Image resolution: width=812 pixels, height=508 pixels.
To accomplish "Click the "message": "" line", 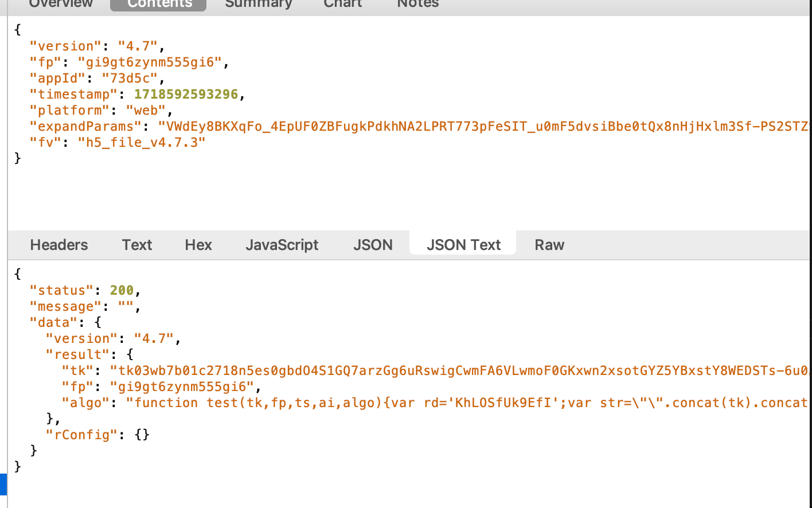I will pyautogui.click(x=85, y=306).
